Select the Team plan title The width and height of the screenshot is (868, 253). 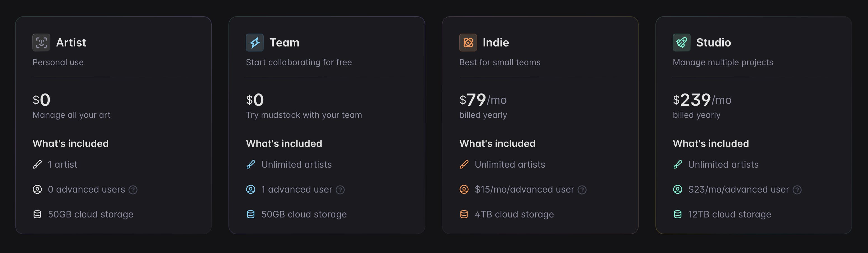[284, 43]
